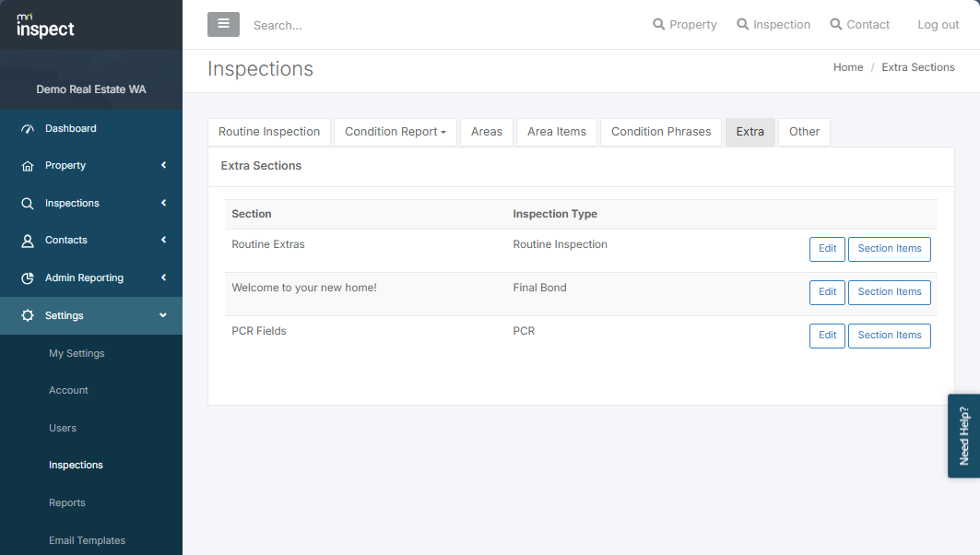Click the PCR inspection type cell
980x555 pixels.
tap(524, 331)
